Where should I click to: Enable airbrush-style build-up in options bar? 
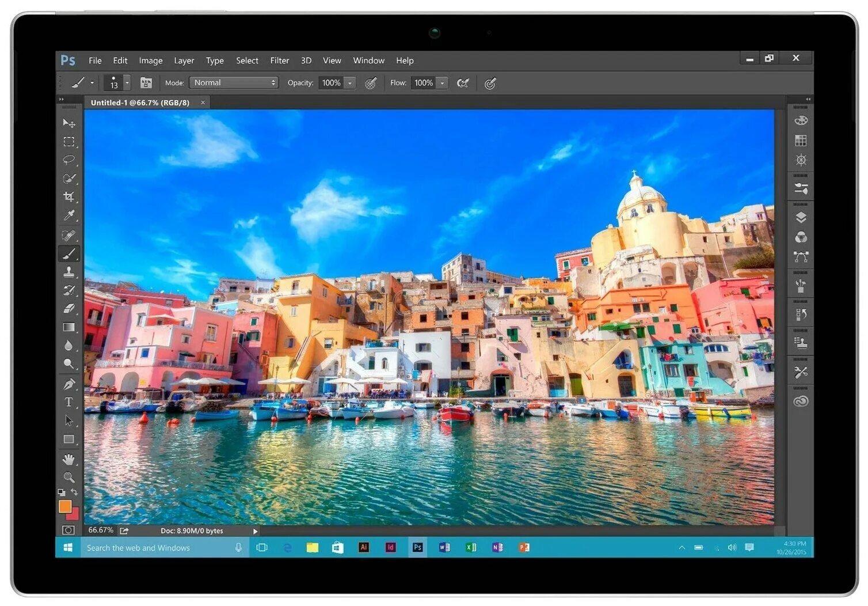(490, 82)
